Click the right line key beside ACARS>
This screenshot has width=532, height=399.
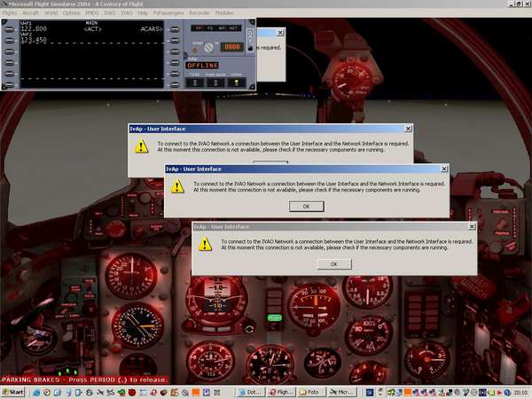coord(175,29)
